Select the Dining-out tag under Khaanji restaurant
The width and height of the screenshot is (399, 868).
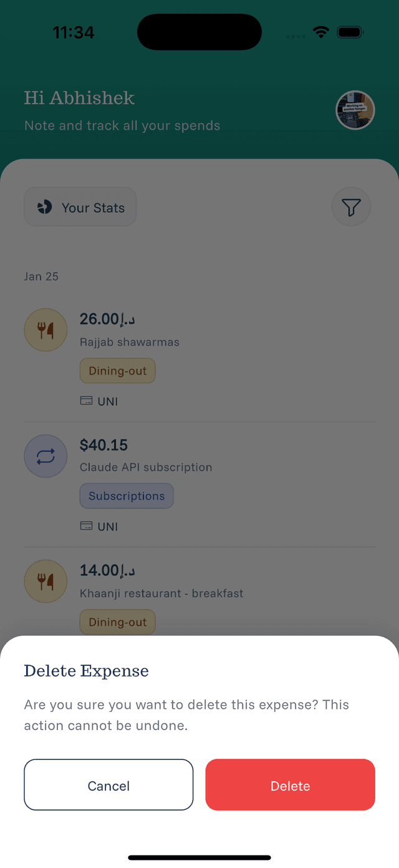tap(117, 622)
